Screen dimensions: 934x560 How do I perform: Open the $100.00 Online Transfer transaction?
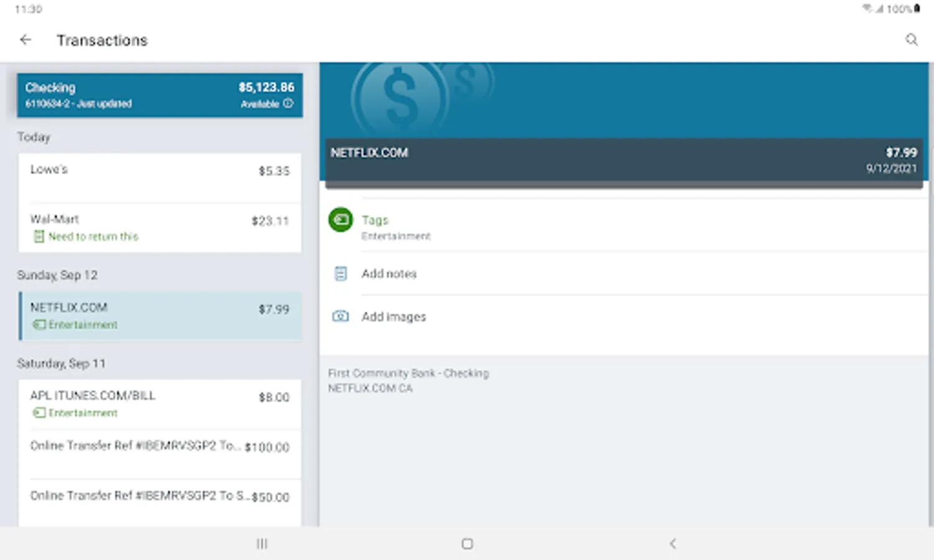pos(160,454)
